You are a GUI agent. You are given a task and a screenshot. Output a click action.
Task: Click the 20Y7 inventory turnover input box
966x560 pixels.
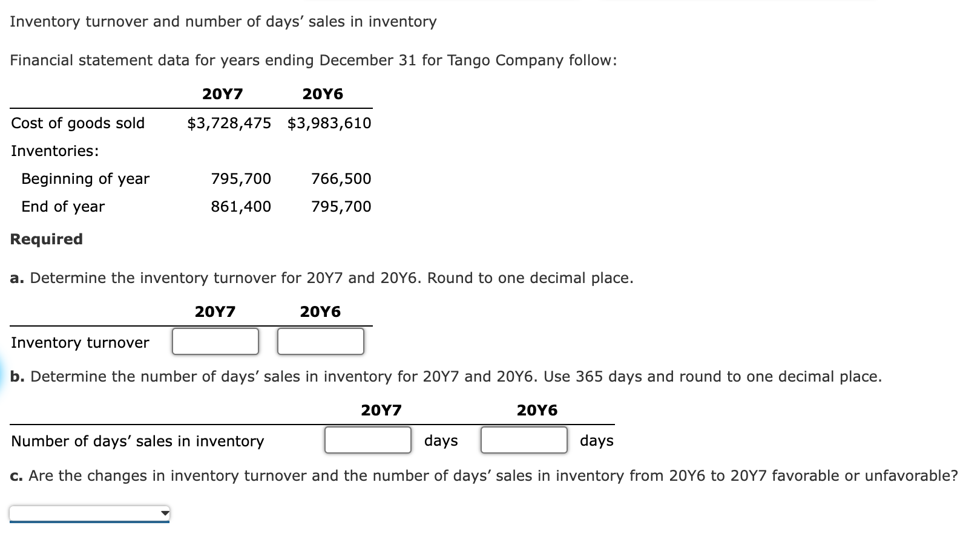coord(215,341)
